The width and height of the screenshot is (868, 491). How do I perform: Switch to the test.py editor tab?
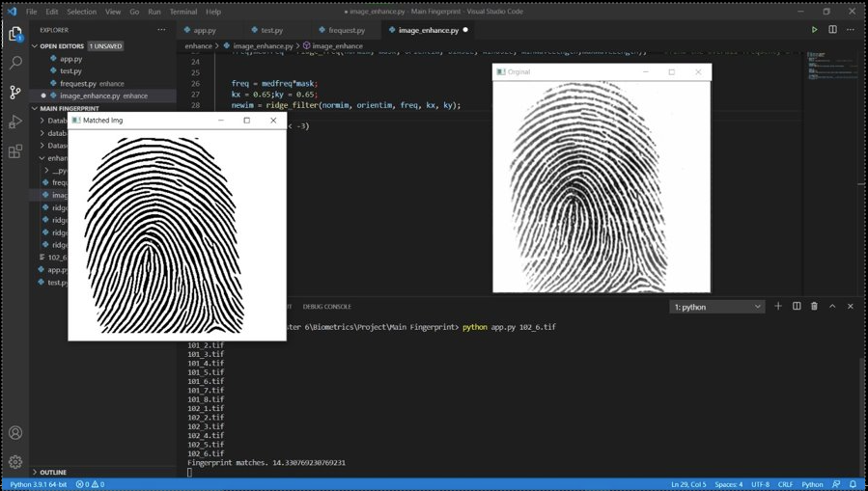click(271, 31)
